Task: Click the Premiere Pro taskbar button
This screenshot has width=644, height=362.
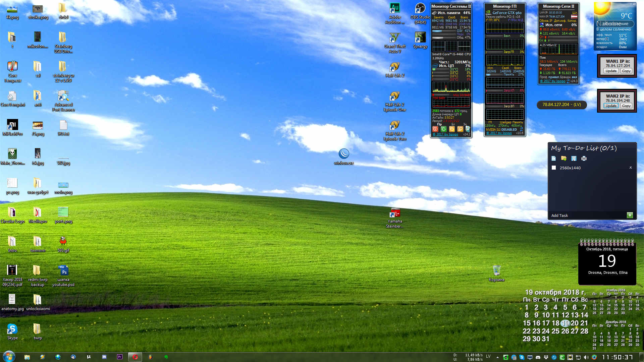Action: click(120, 357)
